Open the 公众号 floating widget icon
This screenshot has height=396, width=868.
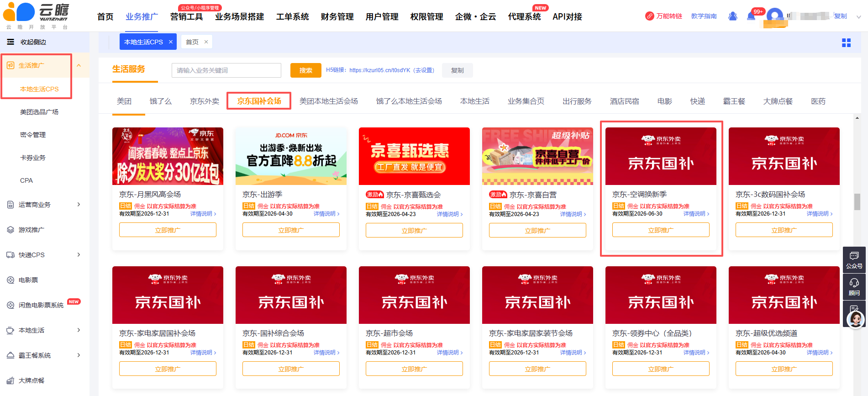pyautogui.click(x=854, y=259)
